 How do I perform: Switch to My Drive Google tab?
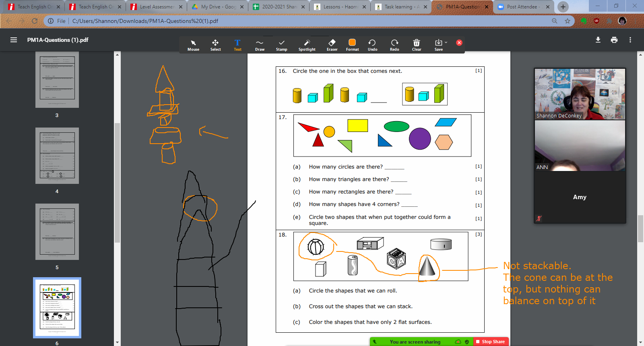point(217,7)
